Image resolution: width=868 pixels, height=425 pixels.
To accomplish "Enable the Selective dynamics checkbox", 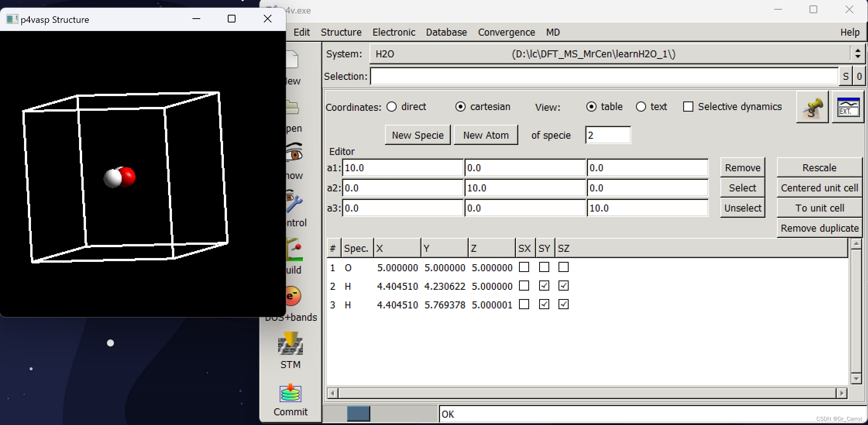I will (x=688, y=107).
